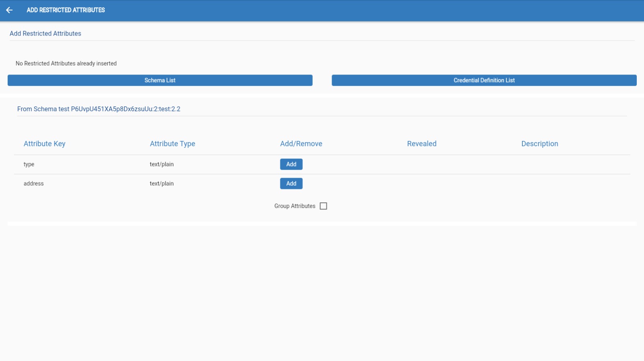Enable the Group Attributes checkbox

click(x=323, y=206)
